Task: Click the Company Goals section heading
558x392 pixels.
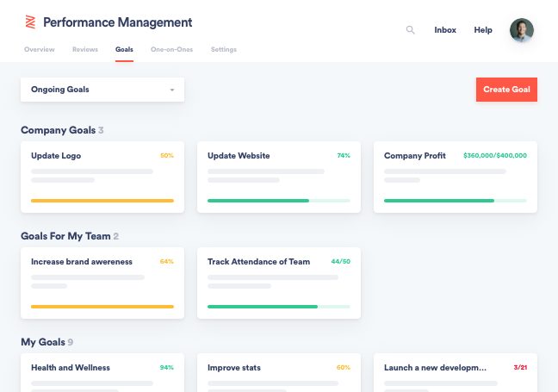Action: [x=59, y=130]
